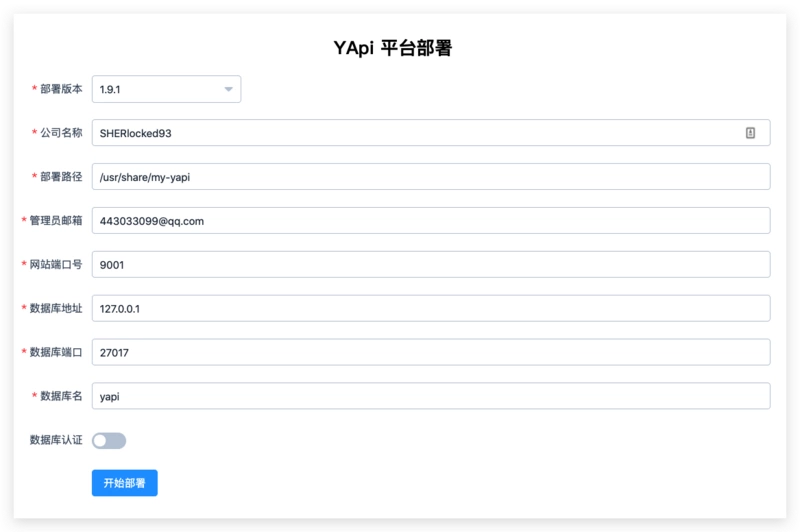Focus the 公司名称 field with SHERlocked93
This screenshot has width=800, height=532.
(x=431, y=133)
